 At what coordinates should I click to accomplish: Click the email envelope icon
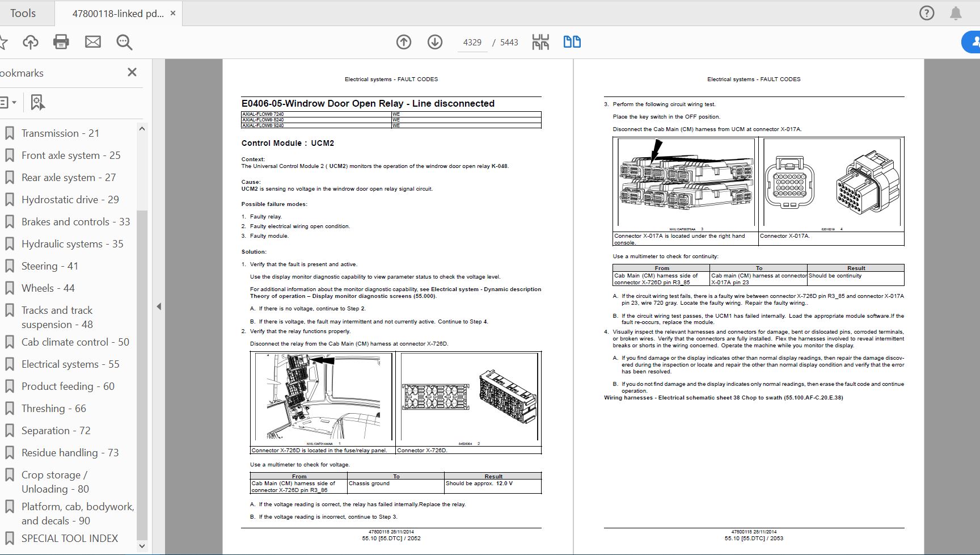point(93,42)
